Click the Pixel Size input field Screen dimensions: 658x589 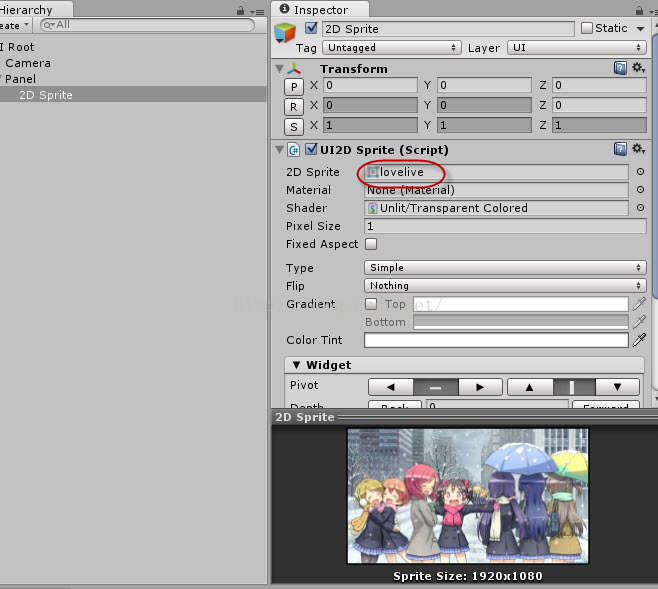[505, 226]
